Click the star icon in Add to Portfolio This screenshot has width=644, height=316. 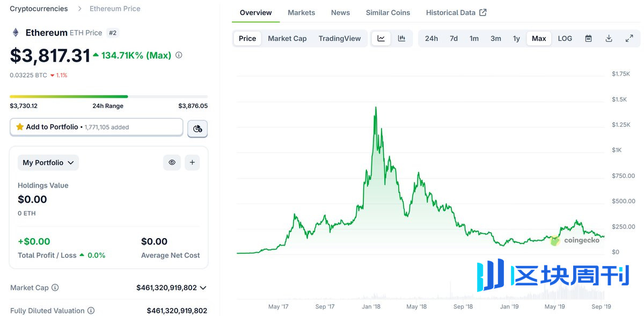click(x=20, y=127)
